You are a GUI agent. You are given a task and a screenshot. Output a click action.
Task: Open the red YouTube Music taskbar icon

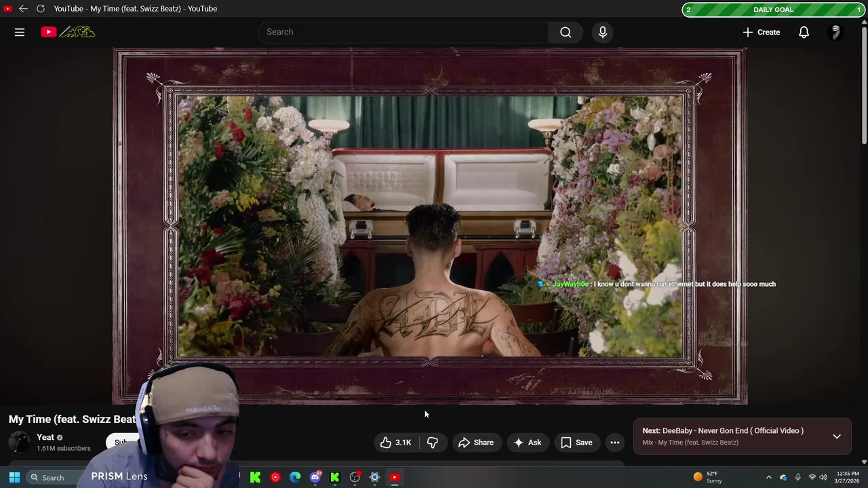[275, 477]
